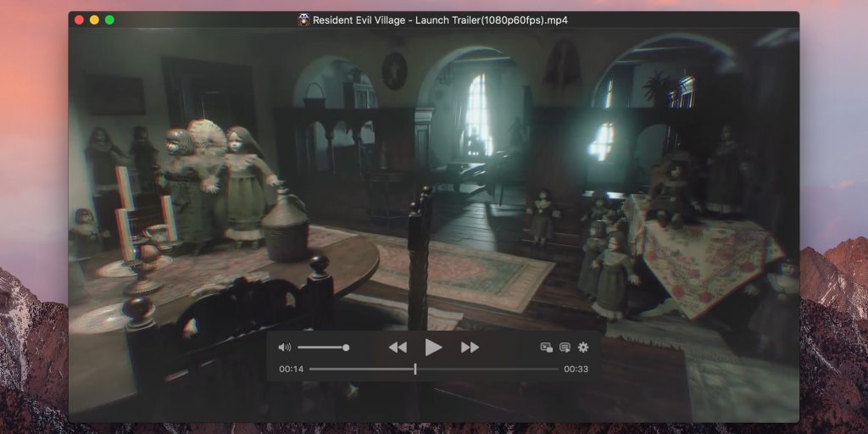This screenshot has height=434, width=868.
Task: Click the rewind button
Action: point(398,348)
